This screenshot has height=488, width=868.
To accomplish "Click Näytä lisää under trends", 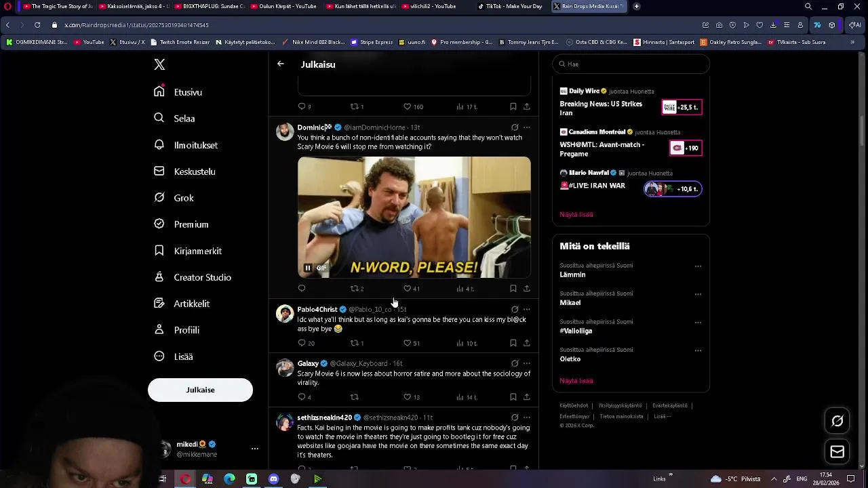I will pyautogui.click(x=576, y=381).
